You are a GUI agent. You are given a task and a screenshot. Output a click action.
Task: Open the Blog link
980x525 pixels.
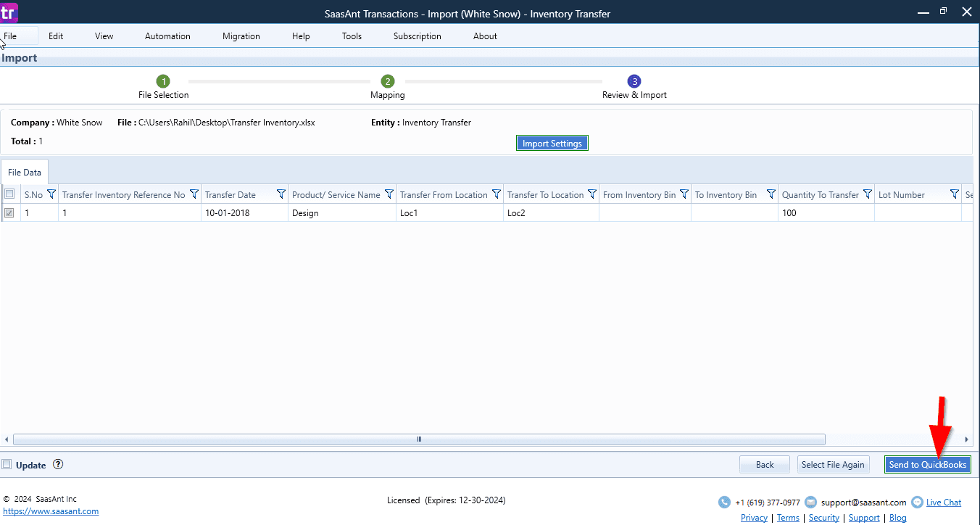(x=897, y=518)
